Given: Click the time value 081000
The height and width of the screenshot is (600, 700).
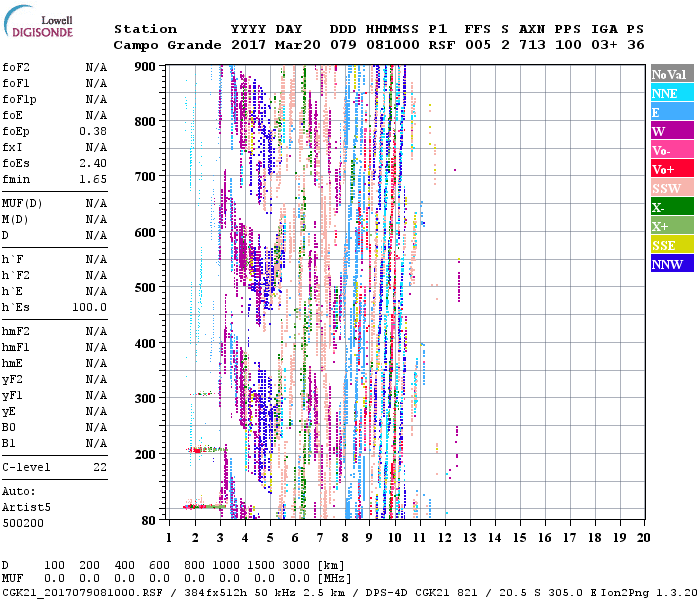Looking at the screenshot, I should pyautogui.click(x=392, y=45).
